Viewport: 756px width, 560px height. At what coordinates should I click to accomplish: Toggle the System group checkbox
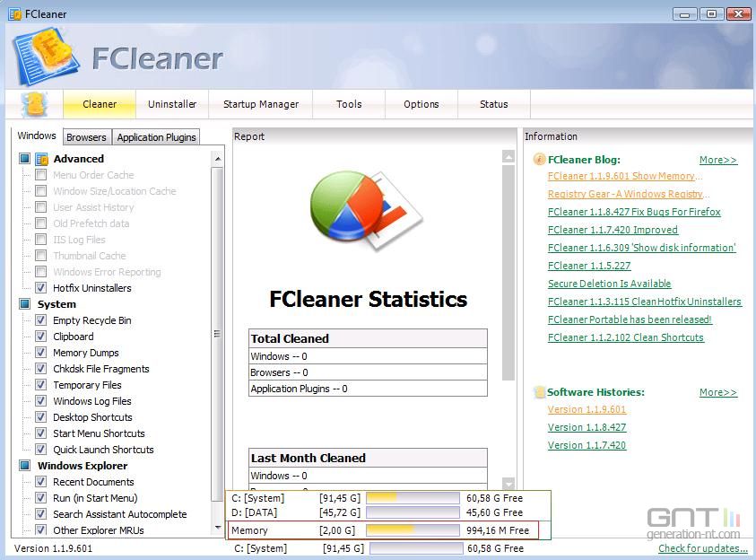point(24,304)
